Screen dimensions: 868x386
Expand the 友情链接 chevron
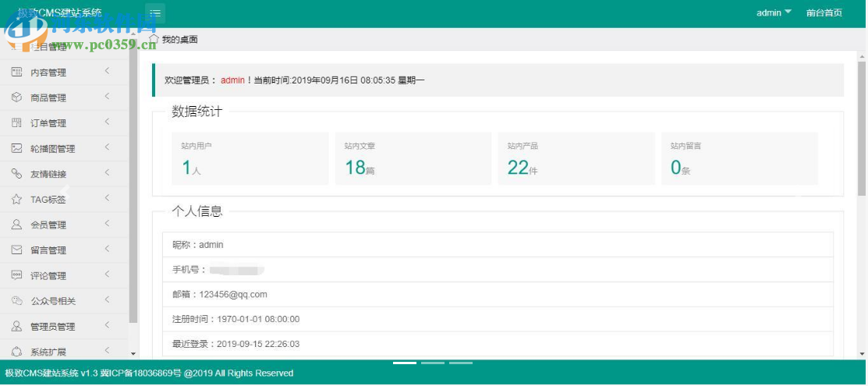coord(107,173)
